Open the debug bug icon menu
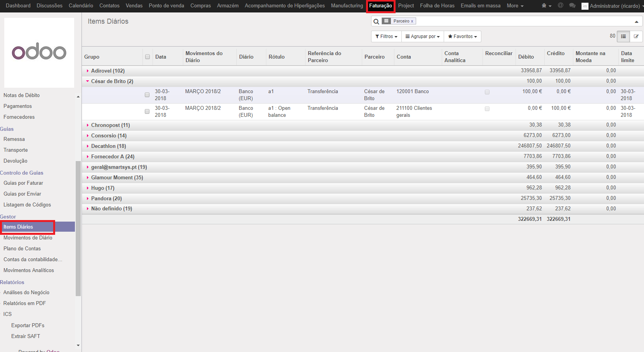This screenshot has width=644, height=352. click(546, 6)
